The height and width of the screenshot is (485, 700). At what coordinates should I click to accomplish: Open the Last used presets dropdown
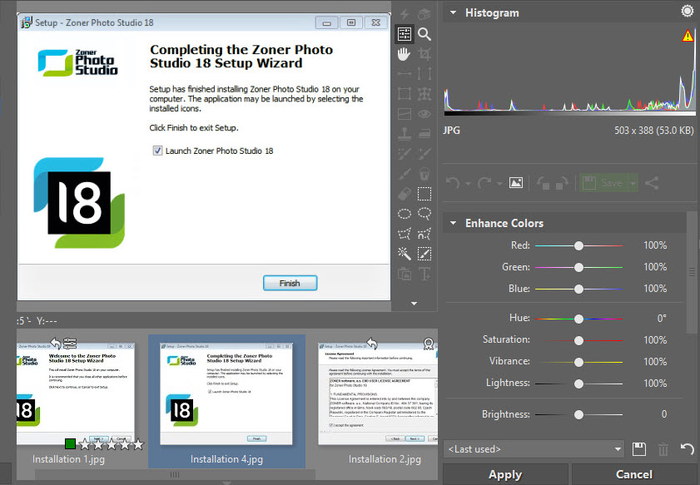tap(534, 449)
